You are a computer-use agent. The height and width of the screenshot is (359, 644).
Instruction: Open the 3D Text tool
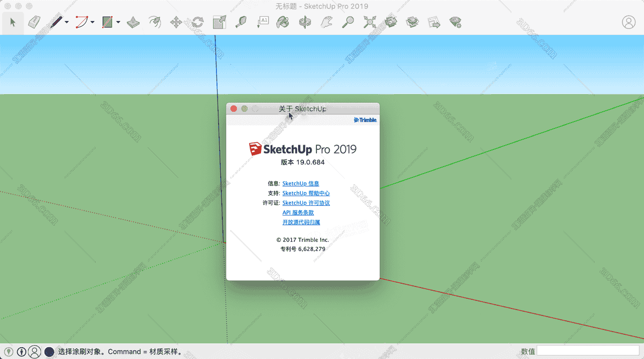click(x=263, y=22)
